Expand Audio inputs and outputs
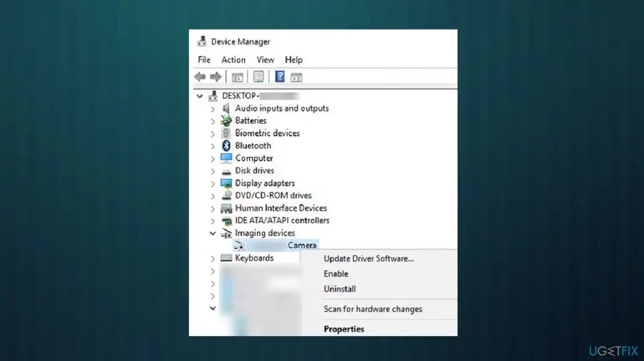The image size is (644, 361). click(212, 109)
